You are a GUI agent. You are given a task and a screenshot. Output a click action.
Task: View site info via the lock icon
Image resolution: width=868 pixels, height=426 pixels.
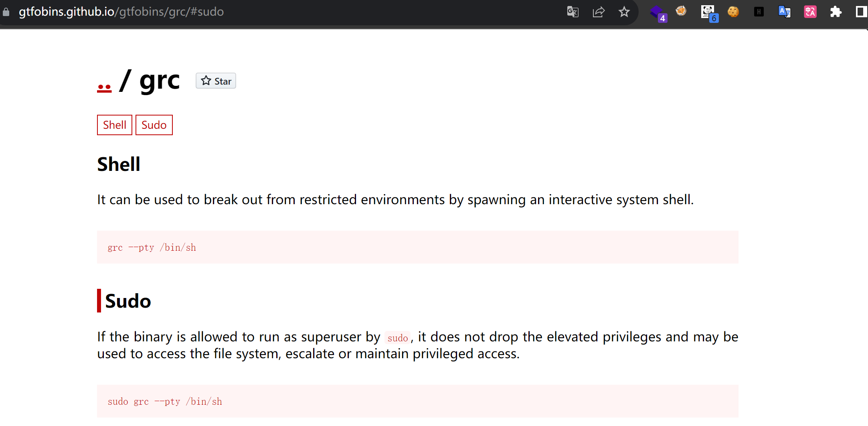point(6,12)
